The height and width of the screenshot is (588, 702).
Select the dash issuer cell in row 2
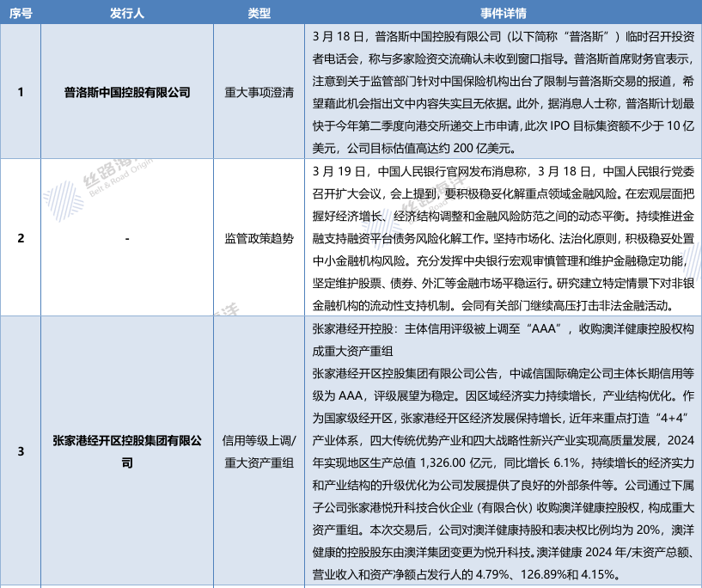pyautogui.click(x=126, y=237)
